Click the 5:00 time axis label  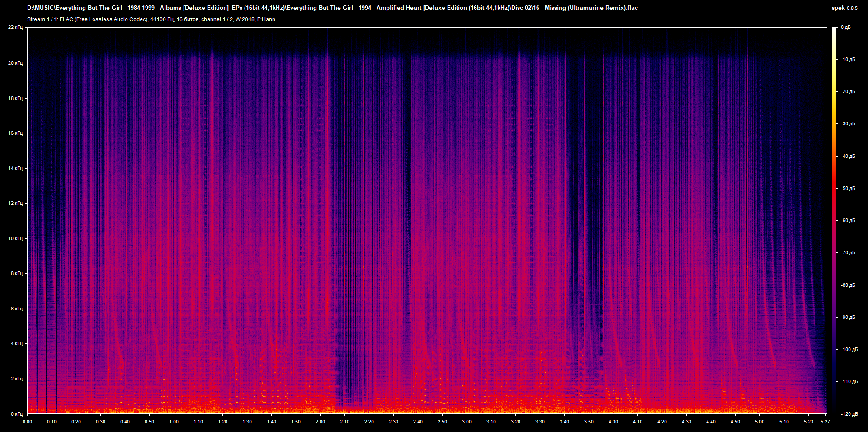(x=760, y=422)
